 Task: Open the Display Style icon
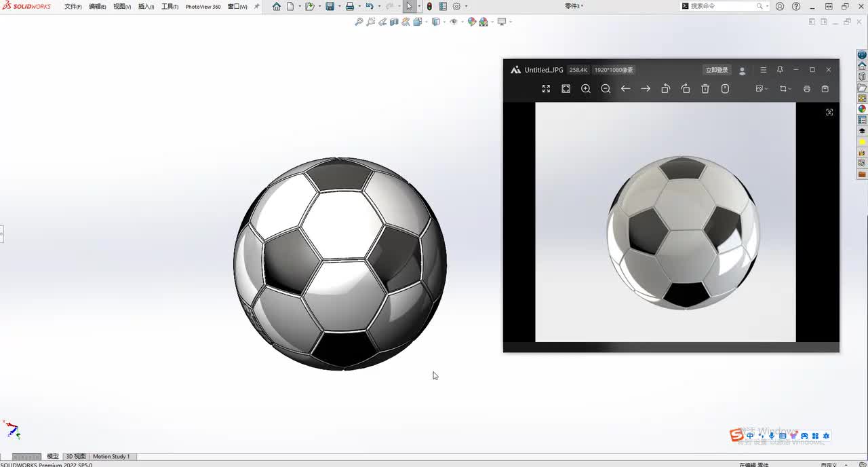point(435,22)
